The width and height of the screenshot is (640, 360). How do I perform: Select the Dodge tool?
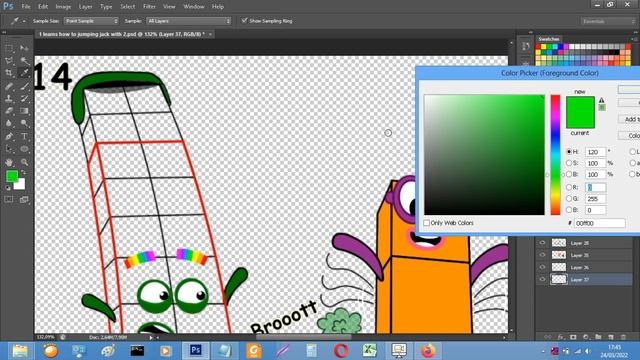(24, 123)
